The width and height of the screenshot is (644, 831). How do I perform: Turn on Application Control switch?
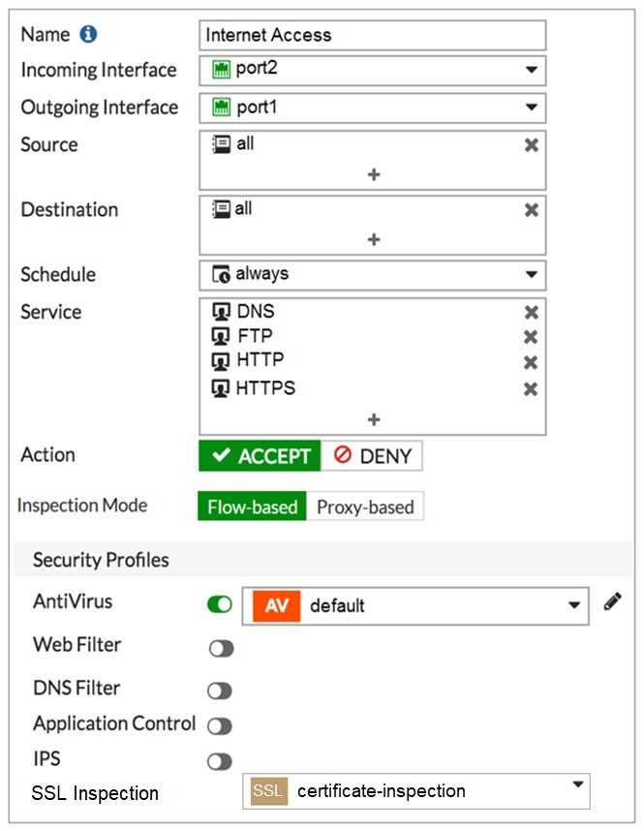click(220, 725)
